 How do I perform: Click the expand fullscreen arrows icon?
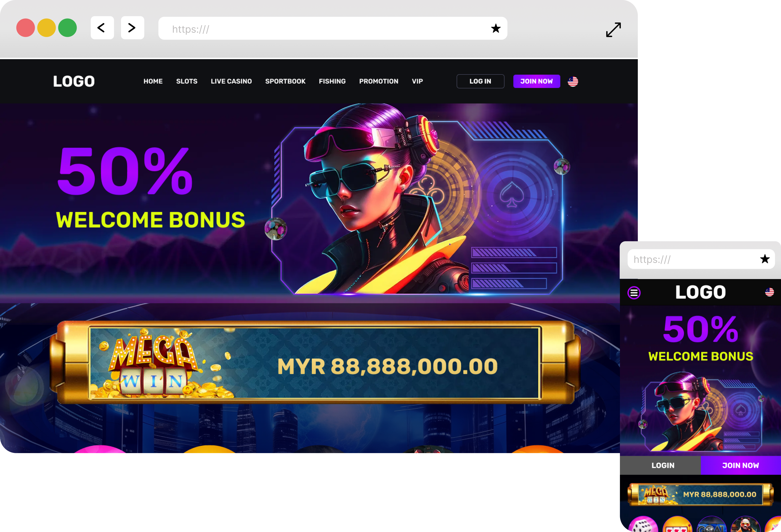[613, 29]
